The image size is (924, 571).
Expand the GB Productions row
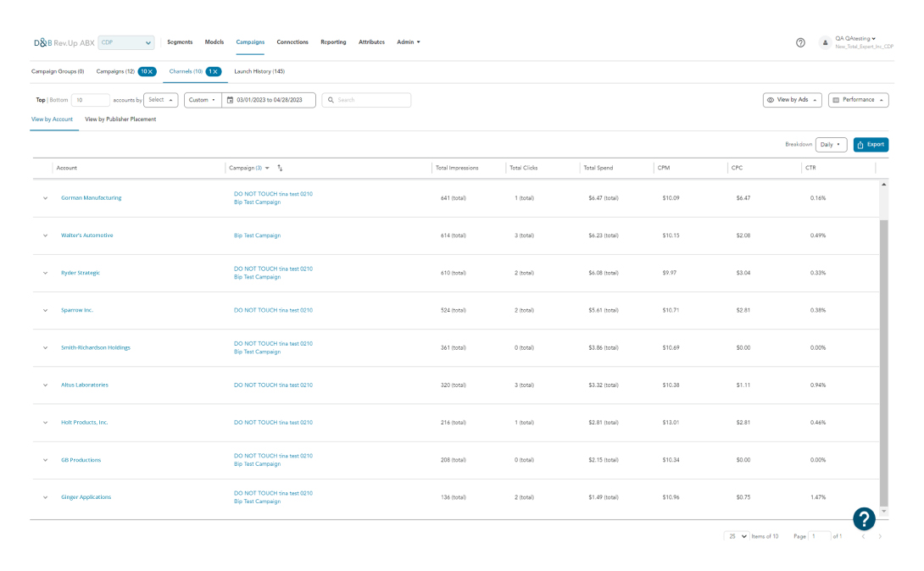pos(46,460)
